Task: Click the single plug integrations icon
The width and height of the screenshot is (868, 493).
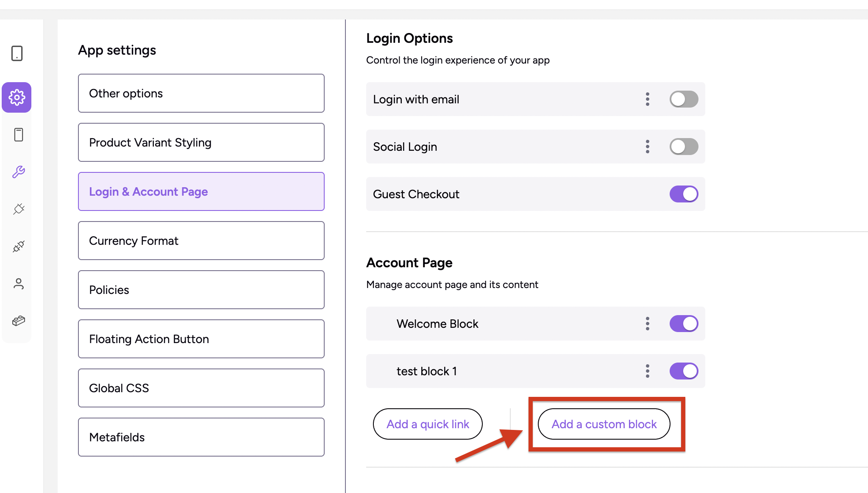Action: tap(19, 209)
